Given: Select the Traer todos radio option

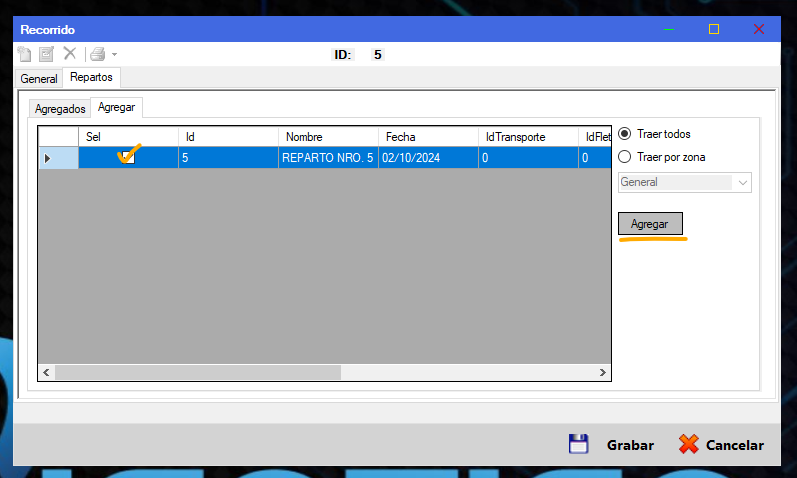Looking at the screenshot, I should [x=625, y=134].
